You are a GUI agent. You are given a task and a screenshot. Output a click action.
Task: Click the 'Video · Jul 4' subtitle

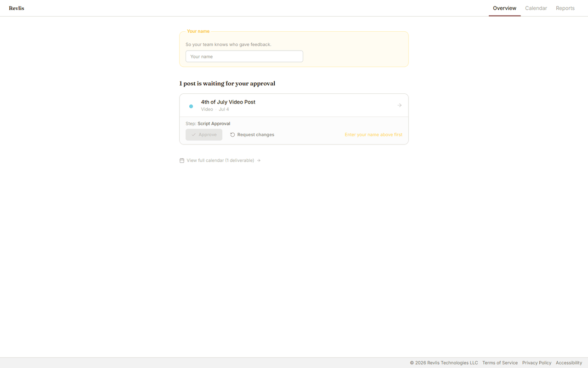click(215, 109)
